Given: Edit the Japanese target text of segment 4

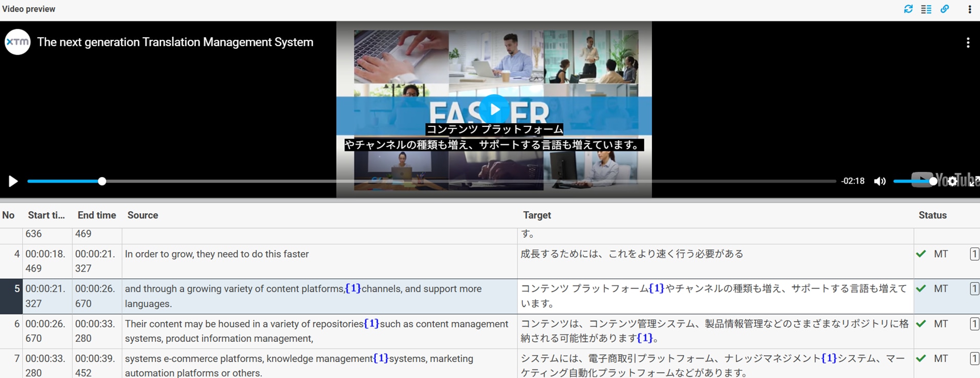Looking at the screenshot, I should coord(631,254).
